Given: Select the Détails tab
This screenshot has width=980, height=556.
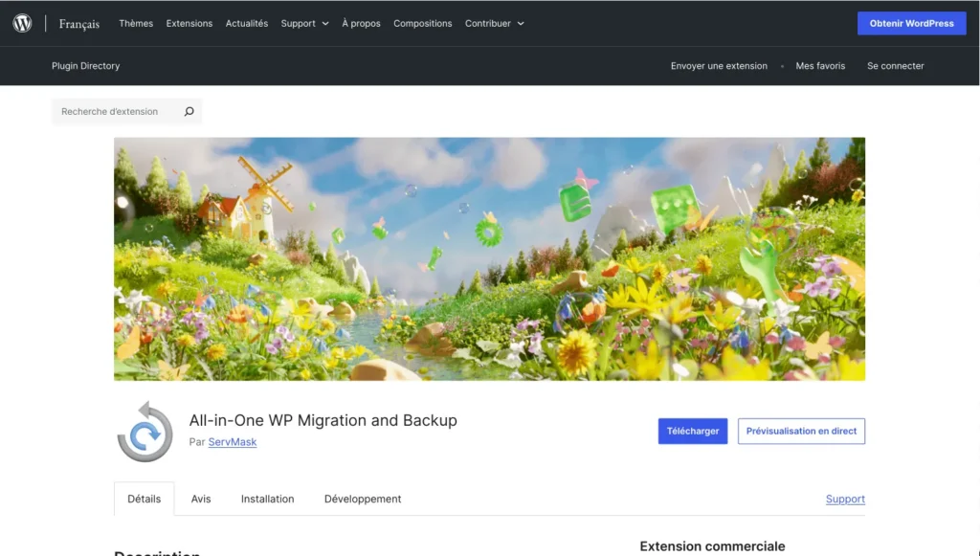Looking at the screenshot, I should pos(144,499).
